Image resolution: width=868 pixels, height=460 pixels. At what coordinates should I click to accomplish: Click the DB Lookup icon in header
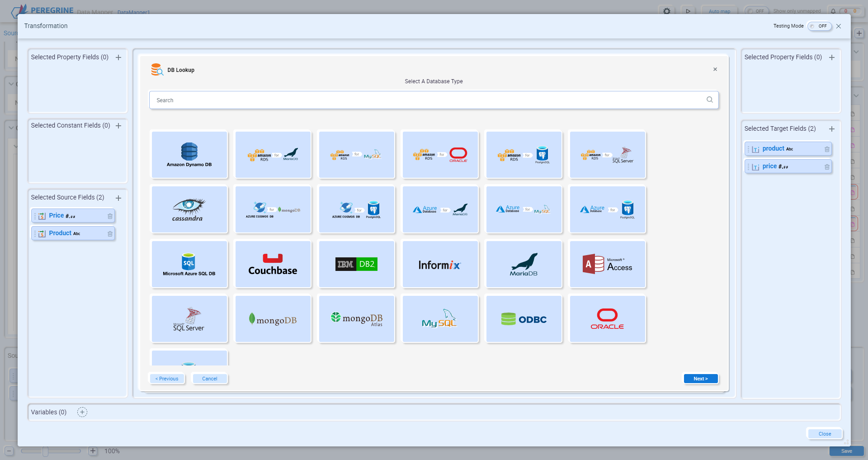157,70
